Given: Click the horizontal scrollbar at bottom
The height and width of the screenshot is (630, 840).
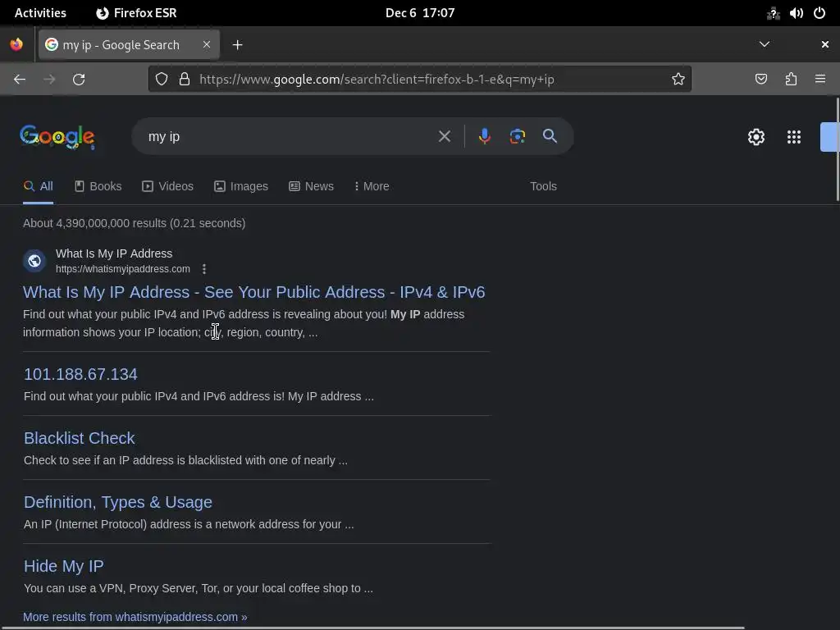Looking at the screenshot, I should pyautogui.click(x=372, y=628).
